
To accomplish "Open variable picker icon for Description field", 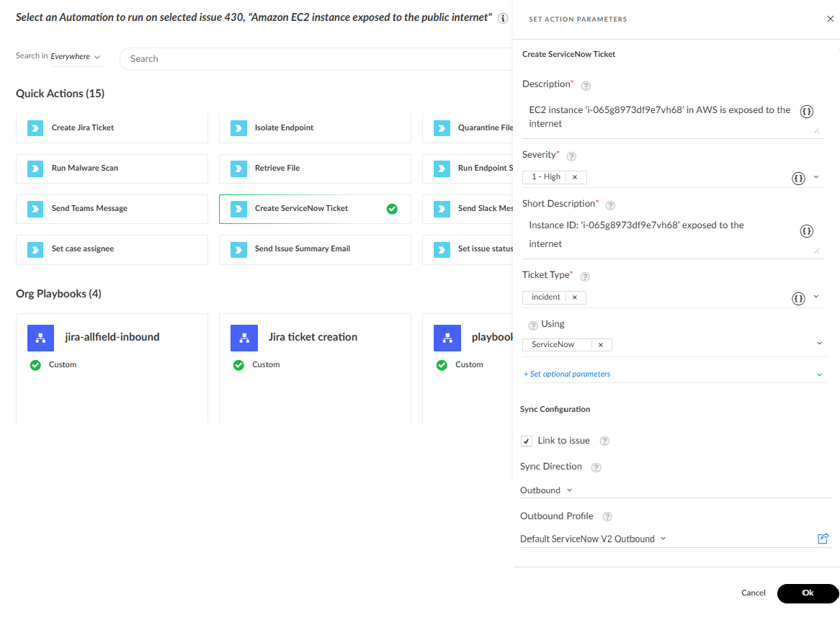I will click(x=806, y=112).
